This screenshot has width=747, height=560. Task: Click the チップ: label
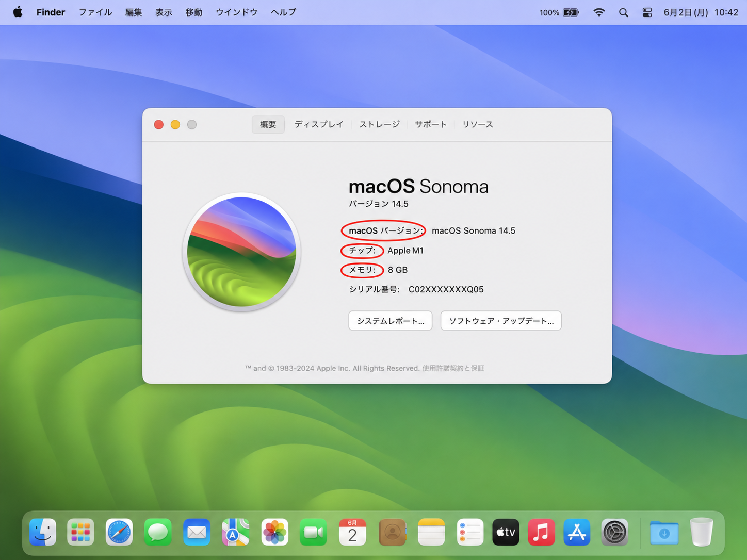(x=362, y=251)
